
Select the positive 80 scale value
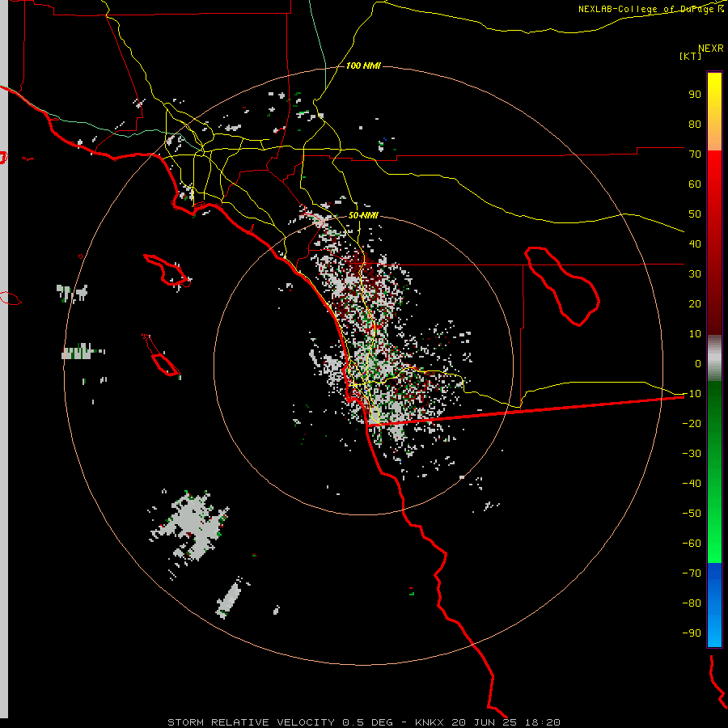point(695,125)
